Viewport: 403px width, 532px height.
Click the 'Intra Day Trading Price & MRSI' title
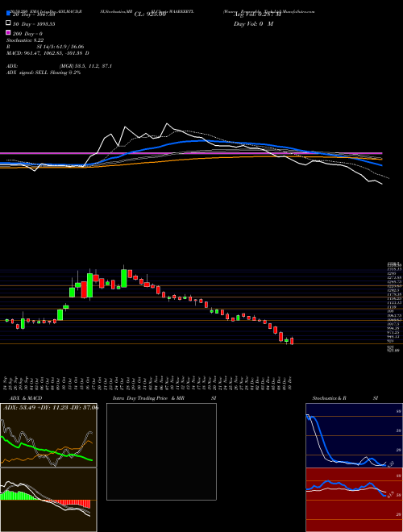coord(164,398)
